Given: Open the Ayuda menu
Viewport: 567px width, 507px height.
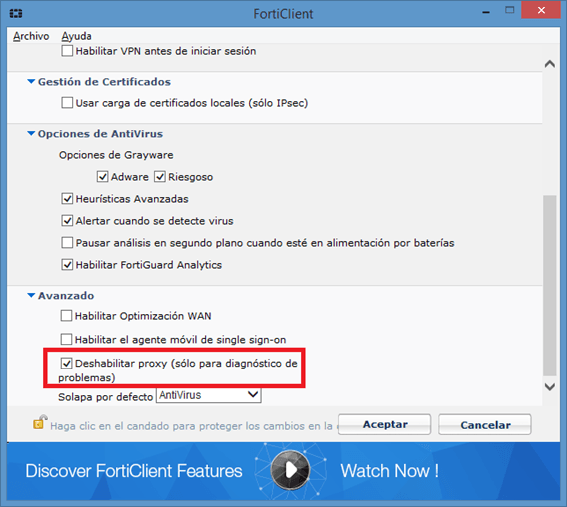Looking at the screenshot, I should (x=76, y=36).
